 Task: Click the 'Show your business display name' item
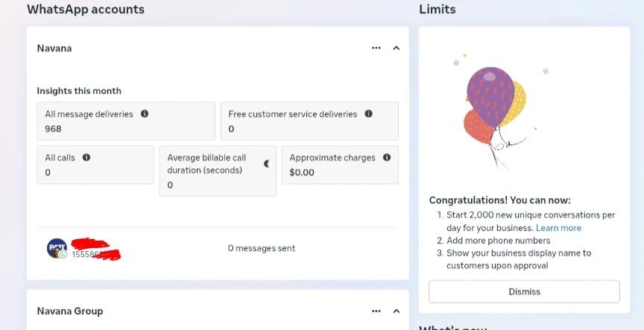click(519, 259)
